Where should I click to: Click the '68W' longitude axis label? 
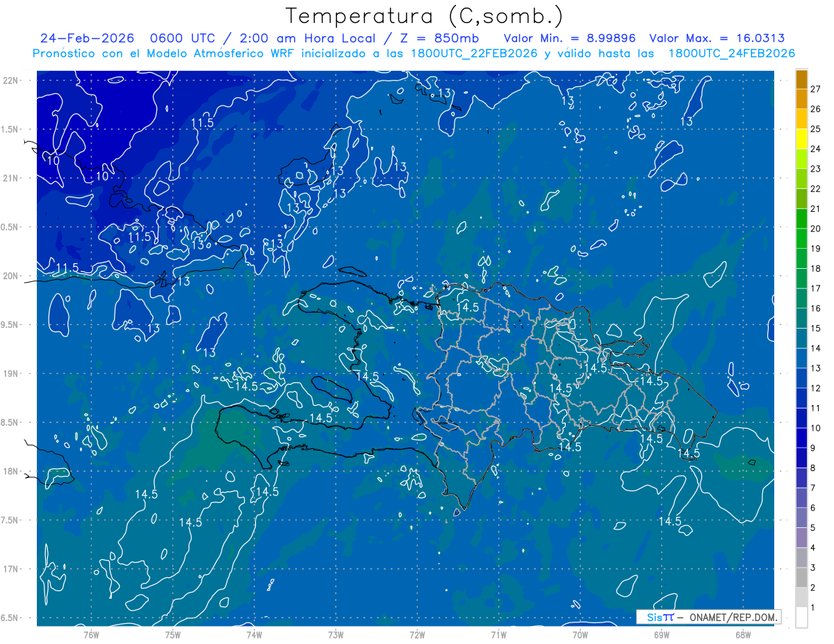742,635
